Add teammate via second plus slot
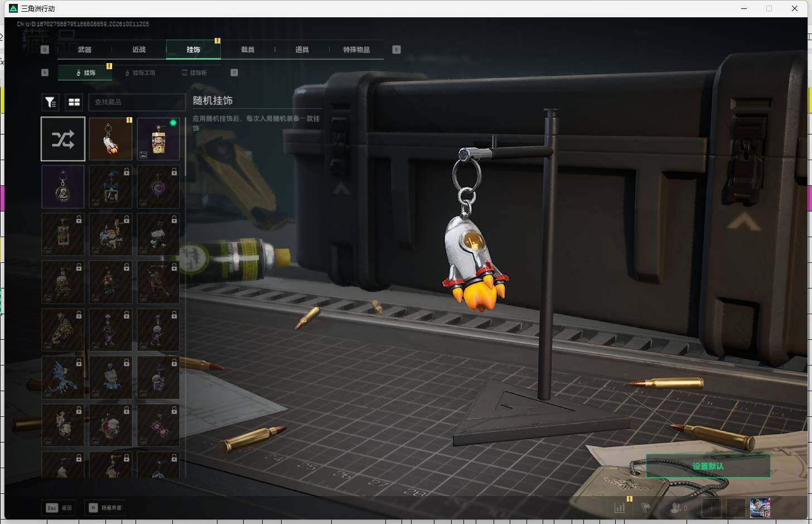 pyautogui.click(x=736, y=508)
